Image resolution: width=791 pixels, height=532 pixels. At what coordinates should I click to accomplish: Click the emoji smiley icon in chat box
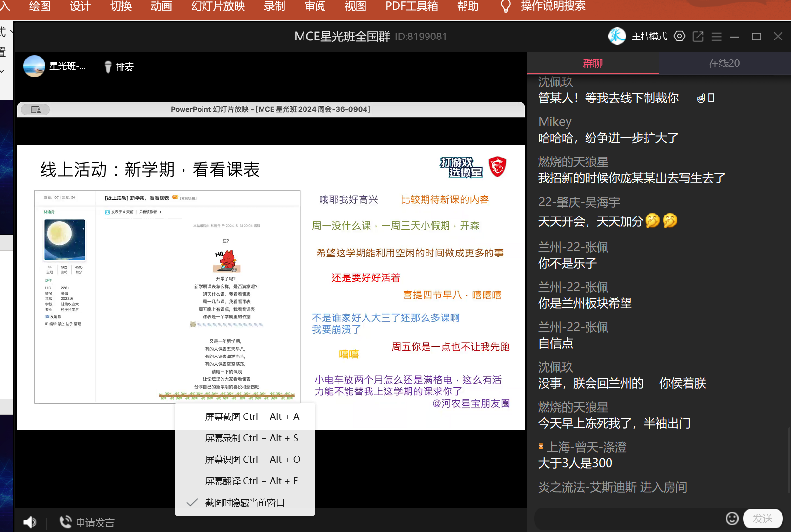pyautogui.click(x=731, y=518)
